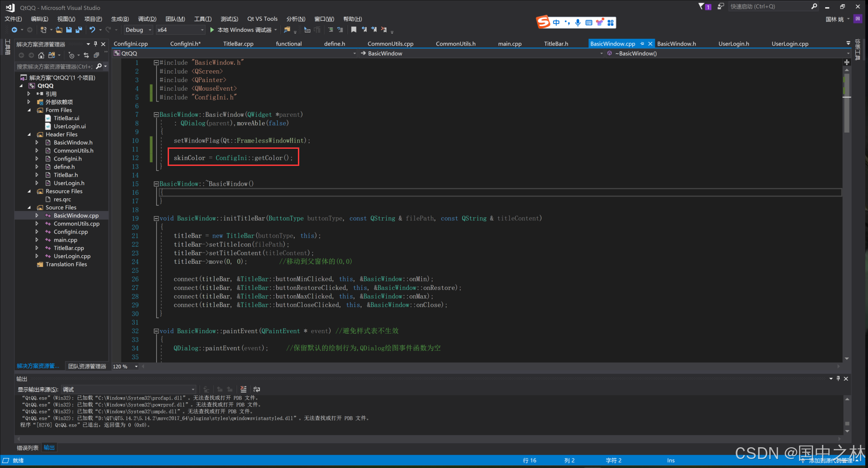Click the Save All toolbar icon
868x468 pixels.
(x=79, y=30)
